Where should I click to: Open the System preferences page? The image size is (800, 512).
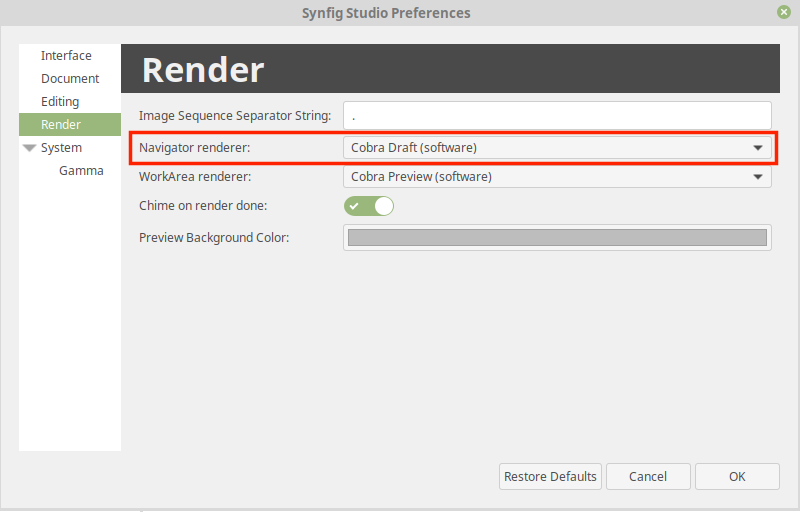61,147
